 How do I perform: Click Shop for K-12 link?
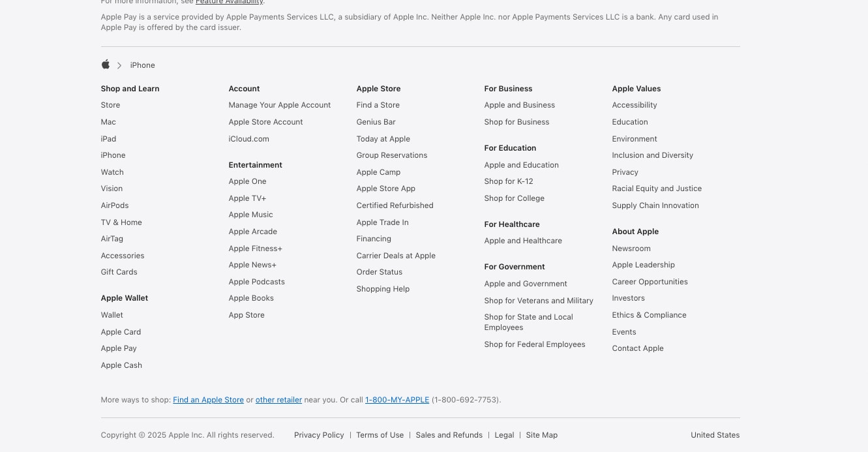(x=508, y=181)
